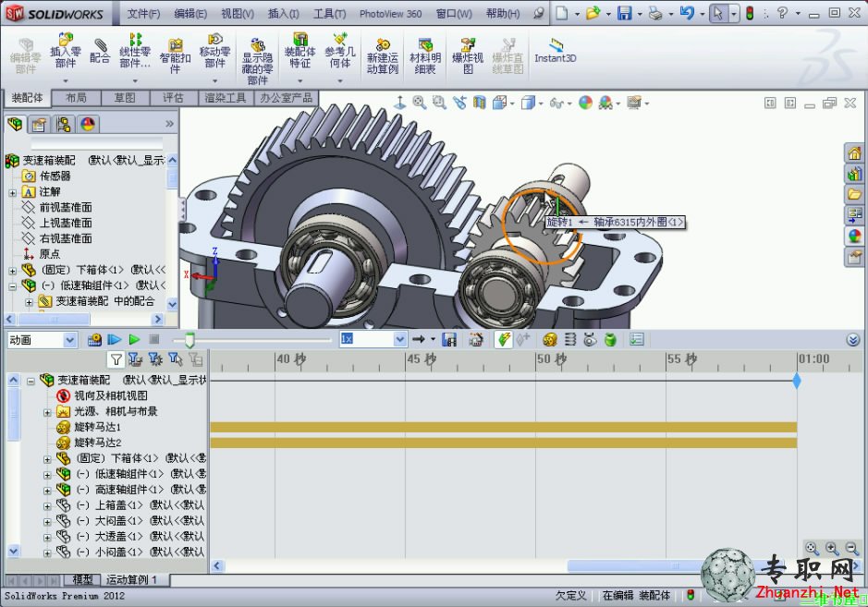The width and height of the screenshot is (868, 607).
Task: Switch to the 草图 tab
Action: 125,98
